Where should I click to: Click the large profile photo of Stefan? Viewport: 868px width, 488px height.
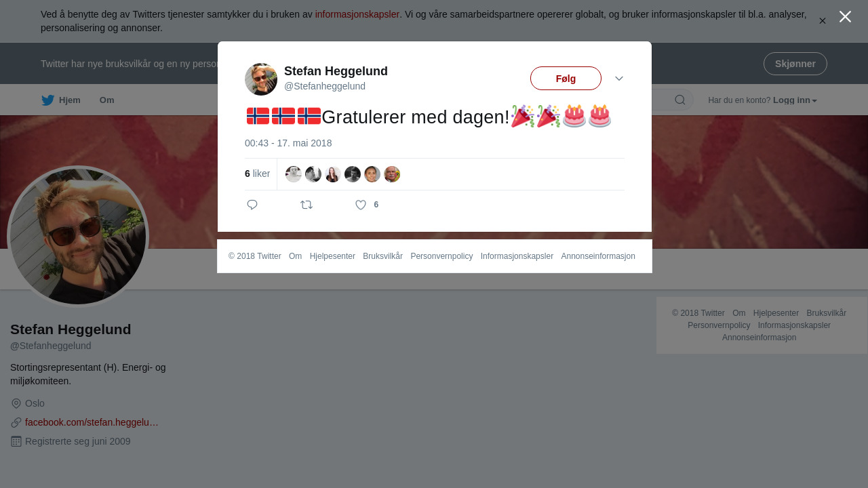pos(78,237)
